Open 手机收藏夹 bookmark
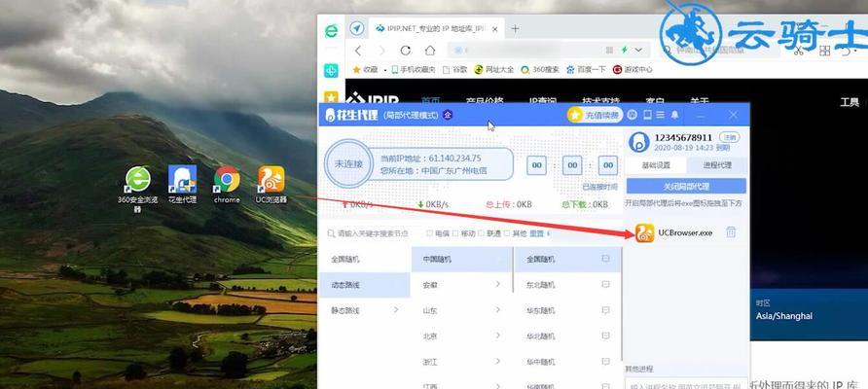The image size is (868, 389). (413, 70)
